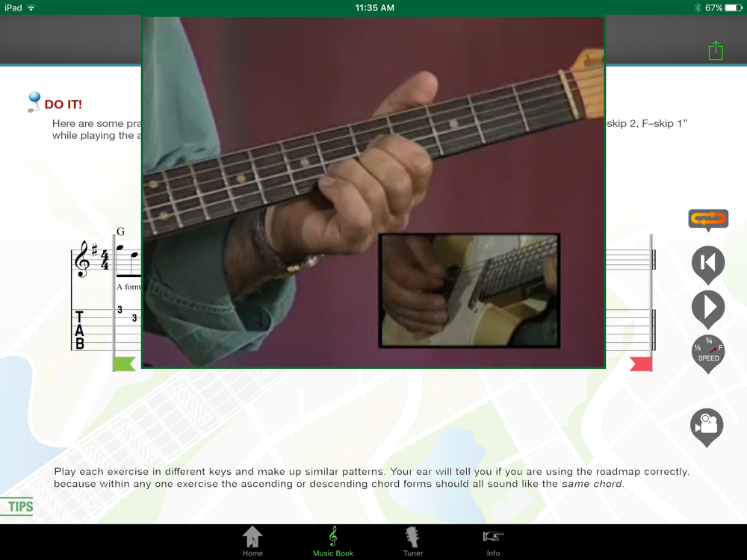
Task: Tap the green share icon
Action: tap(716, 51)
